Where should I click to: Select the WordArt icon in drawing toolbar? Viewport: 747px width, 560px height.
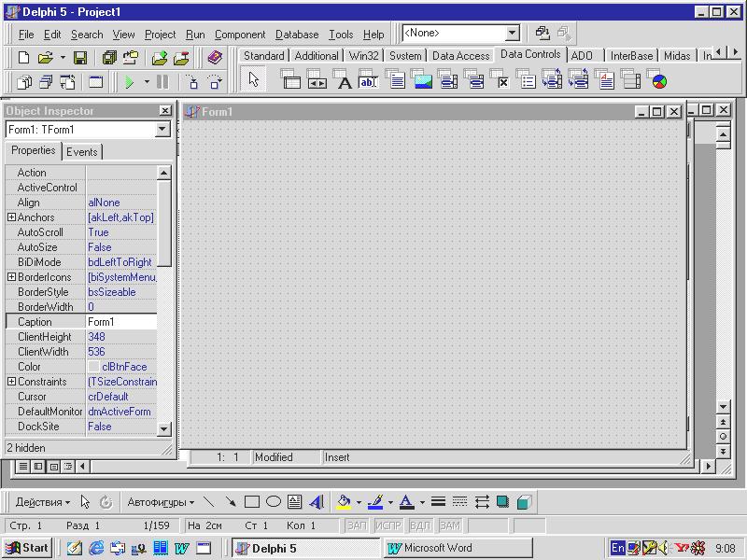pos(317,502)
